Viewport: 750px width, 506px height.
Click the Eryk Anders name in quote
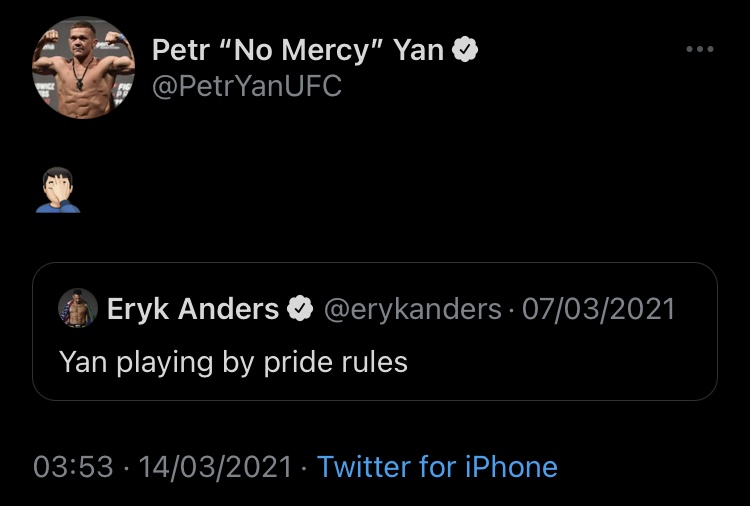(x=193, y=308)
